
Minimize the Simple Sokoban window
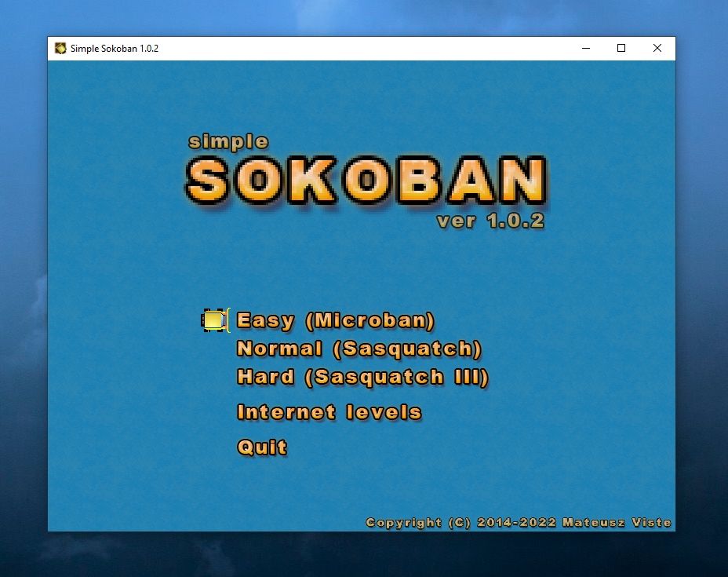pyautogui.click(x=586, y=49)
